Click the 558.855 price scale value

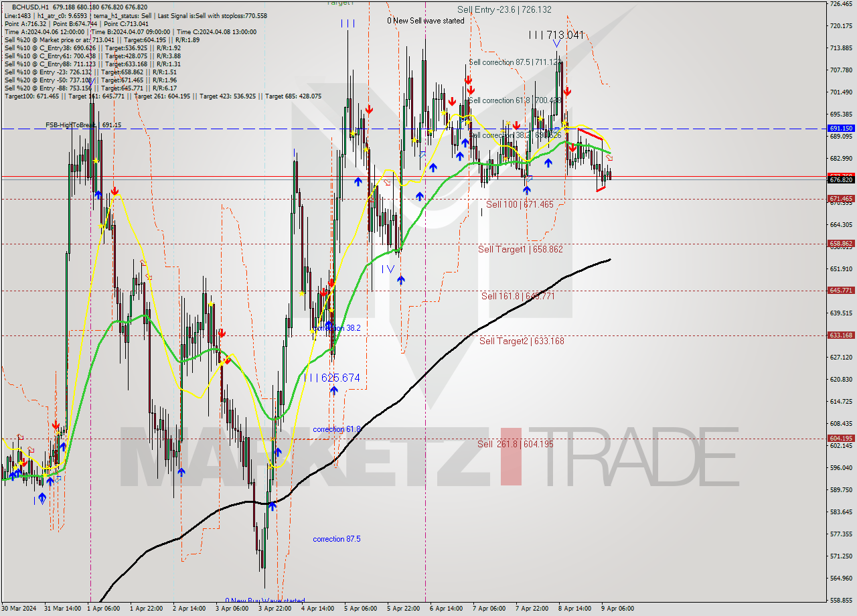pos(841,601)
